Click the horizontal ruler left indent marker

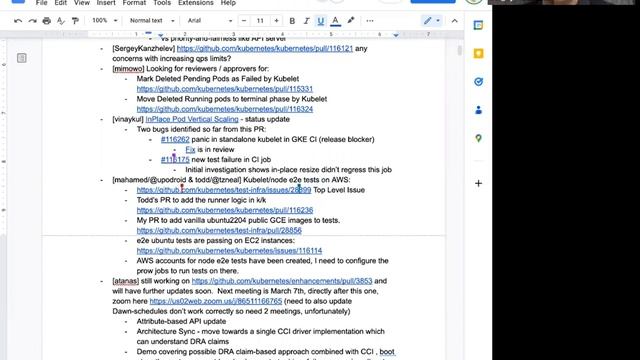coord(161,36)
